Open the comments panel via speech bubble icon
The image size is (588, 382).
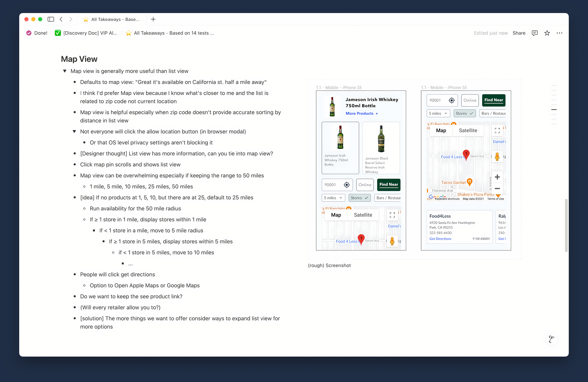(534, 33)
